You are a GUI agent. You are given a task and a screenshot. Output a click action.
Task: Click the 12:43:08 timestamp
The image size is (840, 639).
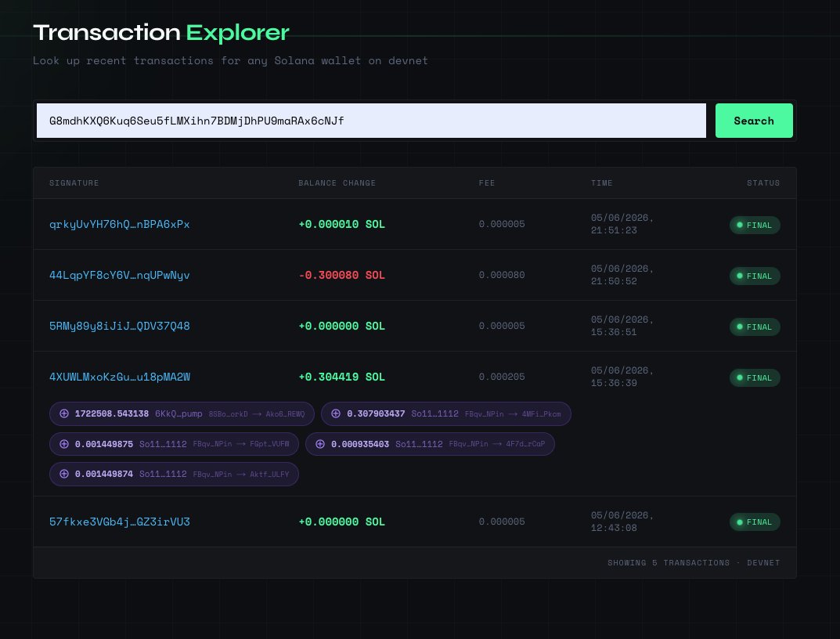(x=614, y=528)
